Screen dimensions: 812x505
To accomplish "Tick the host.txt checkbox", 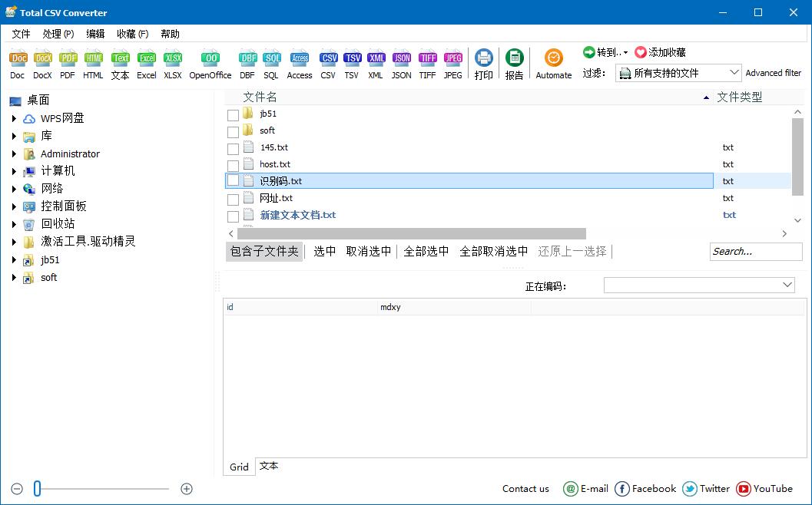I will (x=233, y=166).
